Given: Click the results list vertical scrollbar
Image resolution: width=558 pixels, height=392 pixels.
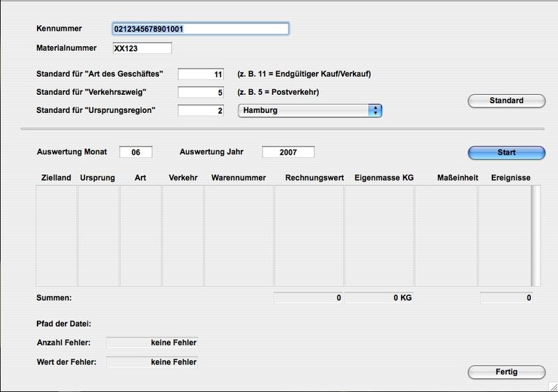Looking at the screenshot, I should [x=536, y=236].
